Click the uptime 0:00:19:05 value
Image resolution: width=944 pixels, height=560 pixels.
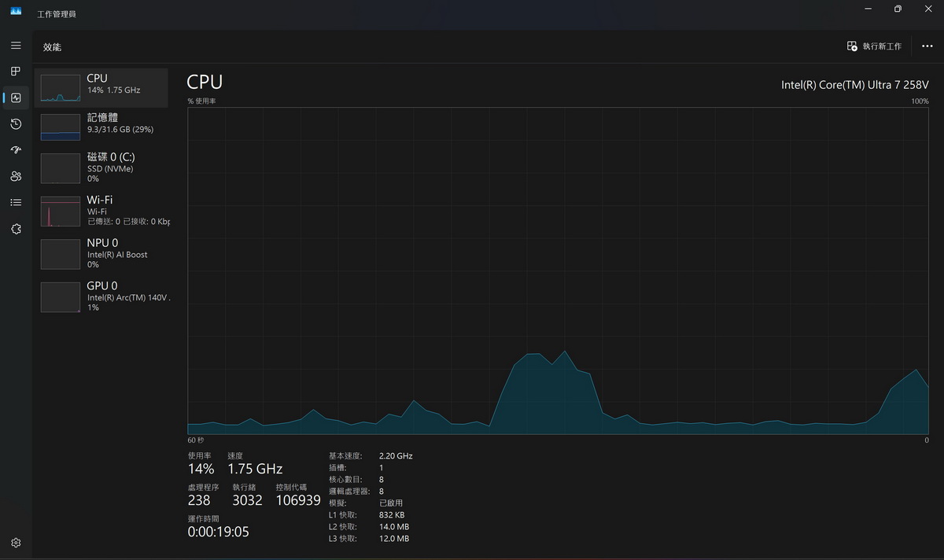click(218, 532)
